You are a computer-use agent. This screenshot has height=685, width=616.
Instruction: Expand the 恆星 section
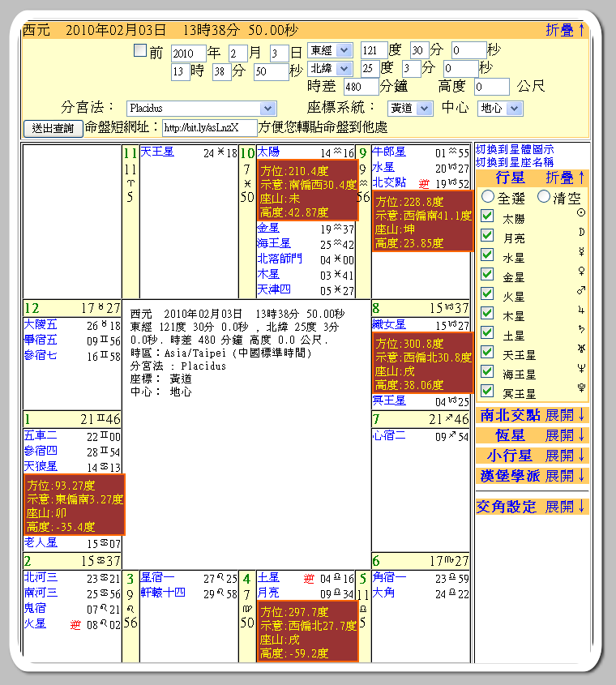(x=564, y=435)
